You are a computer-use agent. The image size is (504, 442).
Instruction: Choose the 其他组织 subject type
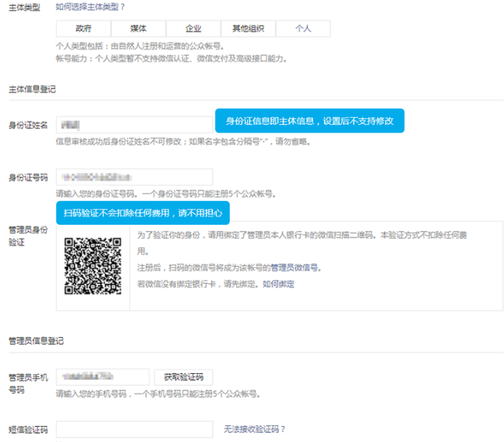click(x=248, y=28)
